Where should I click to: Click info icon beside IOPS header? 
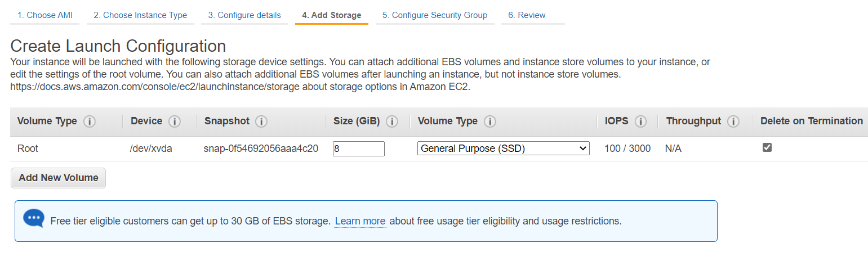pos(640,121)
